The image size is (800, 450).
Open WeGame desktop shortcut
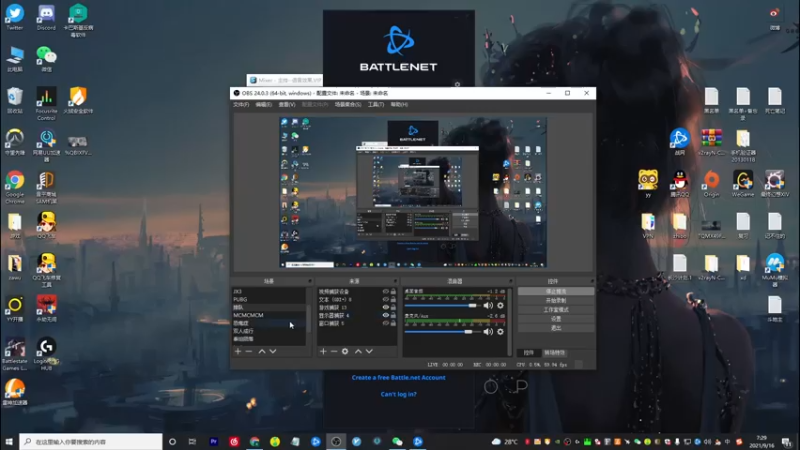tap(743, 184)
